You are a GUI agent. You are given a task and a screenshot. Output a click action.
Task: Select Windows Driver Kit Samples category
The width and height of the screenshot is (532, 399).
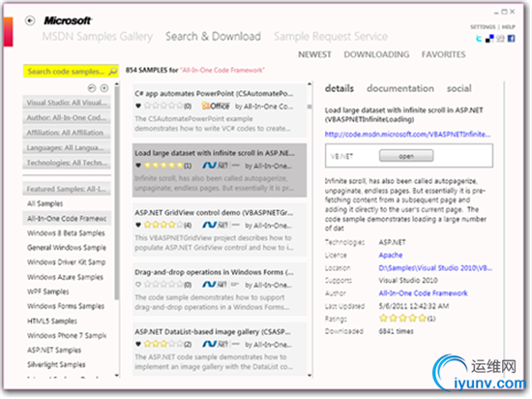(x=66, y=262)
